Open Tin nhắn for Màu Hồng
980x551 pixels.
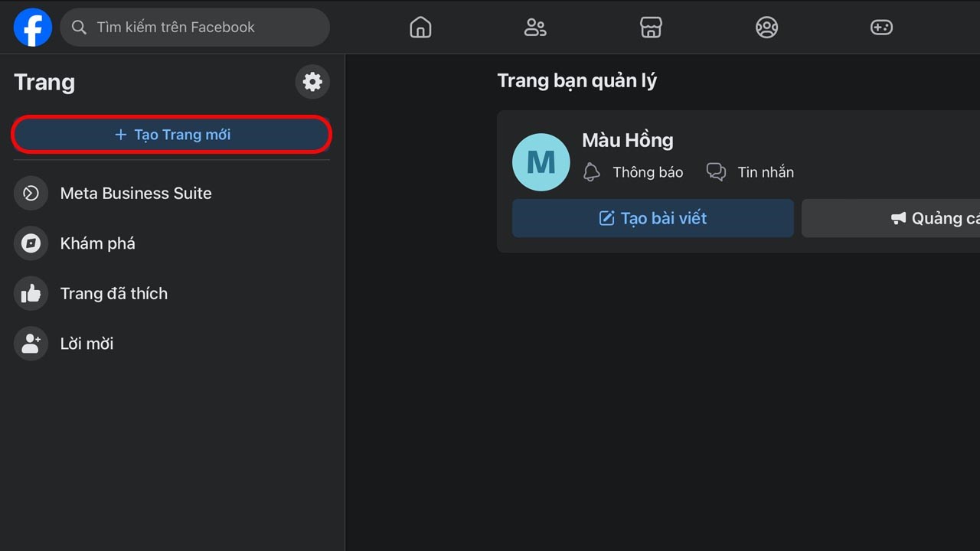(x=766, y=172)
